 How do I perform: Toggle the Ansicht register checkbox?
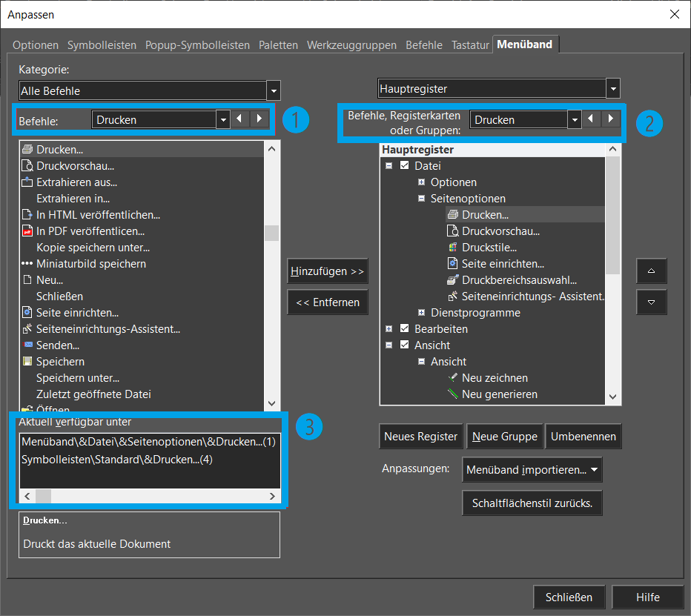(x=405, y=345)
